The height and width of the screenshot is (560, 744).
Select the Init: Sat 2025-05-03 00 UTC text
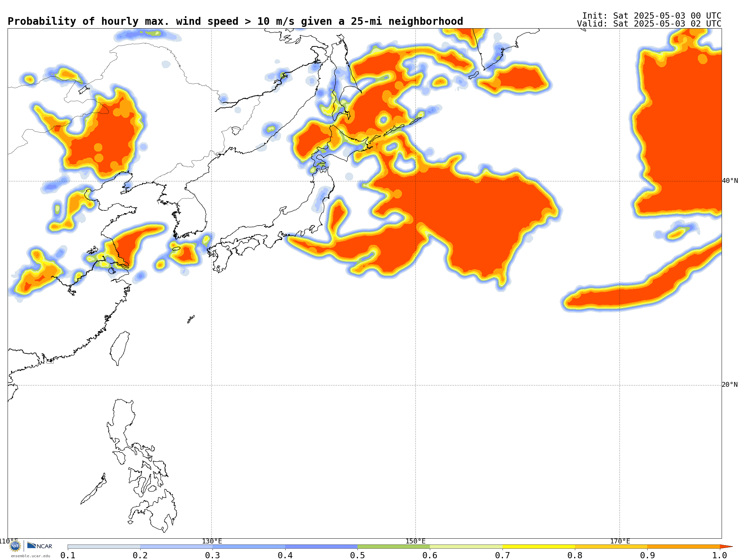pyautogui.click(x=652, y=16)
